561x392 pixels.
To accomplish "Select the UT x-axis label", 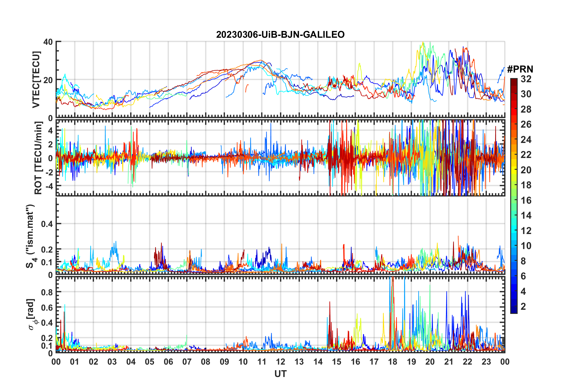I will point(280,374).
